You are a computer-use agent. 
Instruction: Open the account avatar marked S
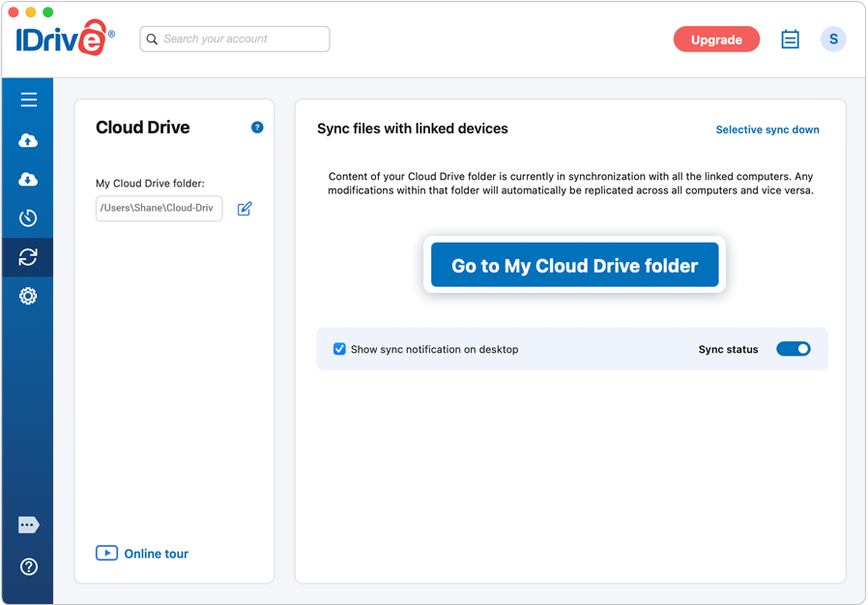pyautogui.click(x=833, y=39)
